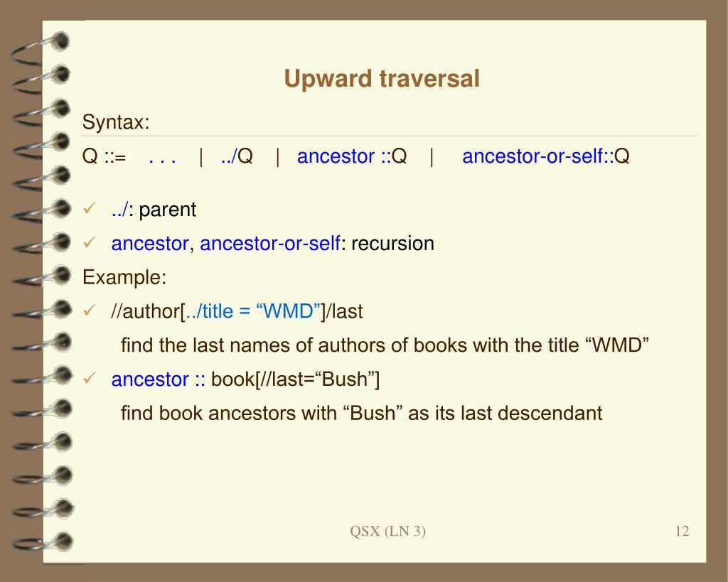The width and height of the screenshot is (728, 582).
Task: Click the blue 'ancestor-or-self' in recursion bullet
Action: [x=269, y=244]
